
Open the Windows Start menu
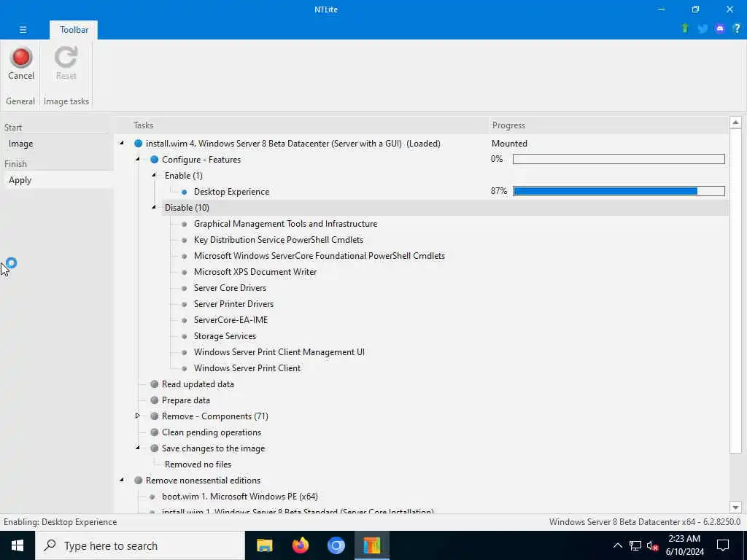(18, 545)
